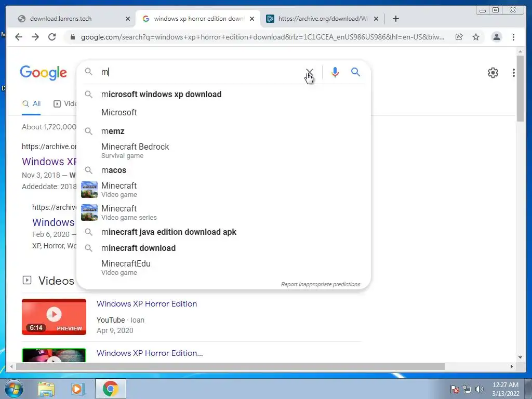Open the indented Windows archive result
This screenshot has width=532, height=399.
(x=54, y=222)
